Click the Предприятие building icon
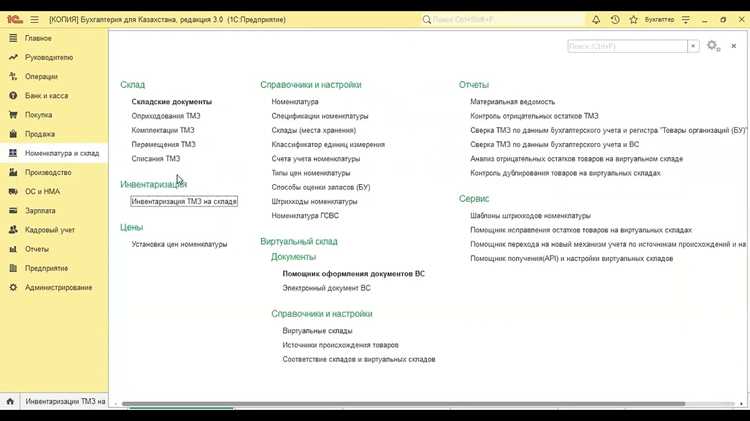This screenshot has height=421, width=750. tap(13, 268)
